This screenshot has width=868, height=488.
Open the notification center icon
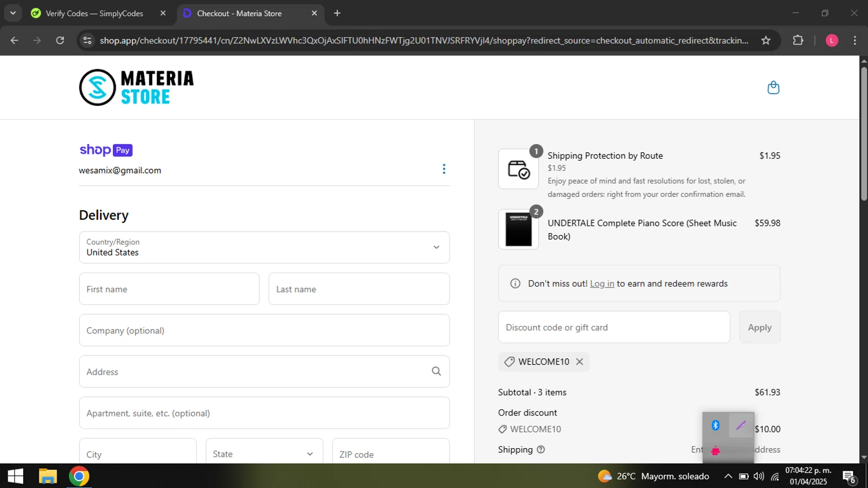(849, 477)
